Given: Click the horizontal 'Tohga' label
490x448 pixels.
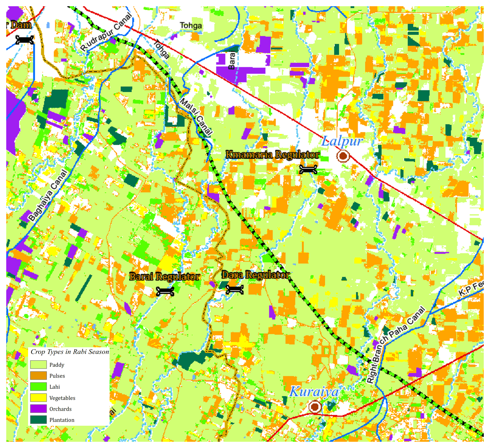Looking at the screenshot, I should point(191,26).
